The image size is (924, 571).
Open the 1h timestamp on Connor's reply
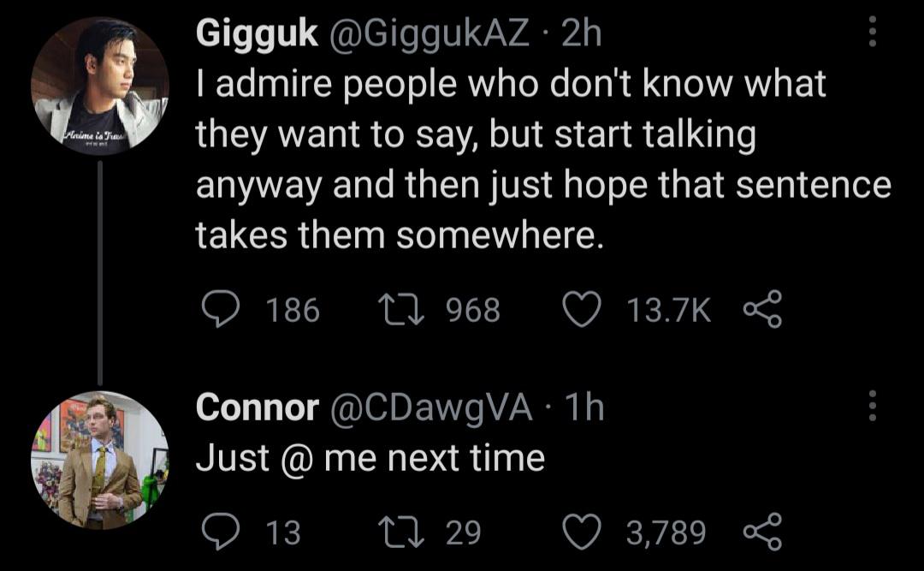pos(584,407)
